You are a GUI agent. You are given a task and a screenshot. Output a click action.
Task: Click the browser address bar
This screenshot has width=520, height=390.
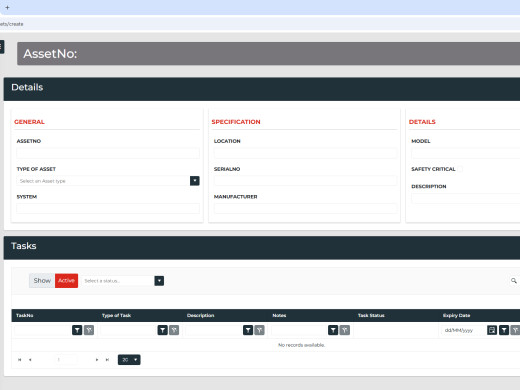pyautogui.click(x=260, y=24)
